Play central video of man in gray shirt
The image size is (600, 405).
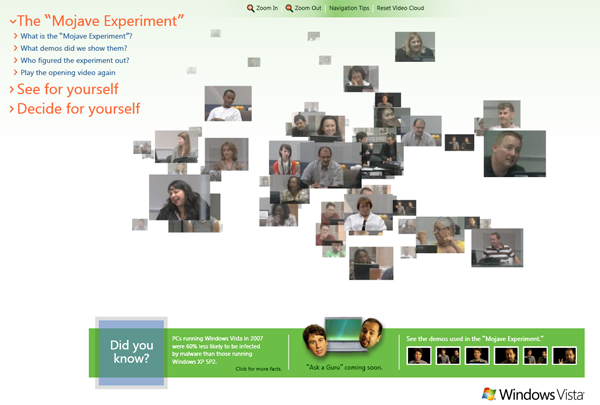[x=331, y=165]
